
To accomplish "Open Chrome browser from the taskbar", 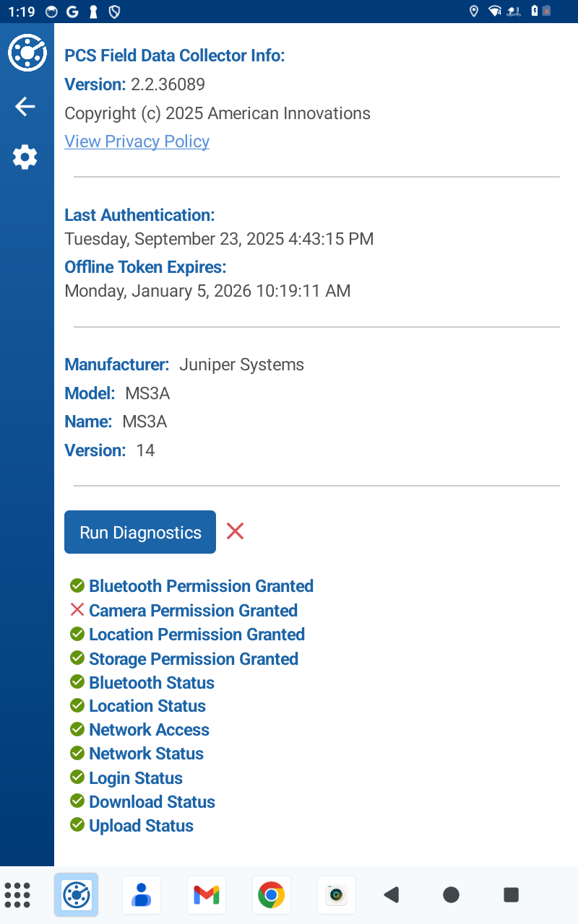I will click(271, 895).
